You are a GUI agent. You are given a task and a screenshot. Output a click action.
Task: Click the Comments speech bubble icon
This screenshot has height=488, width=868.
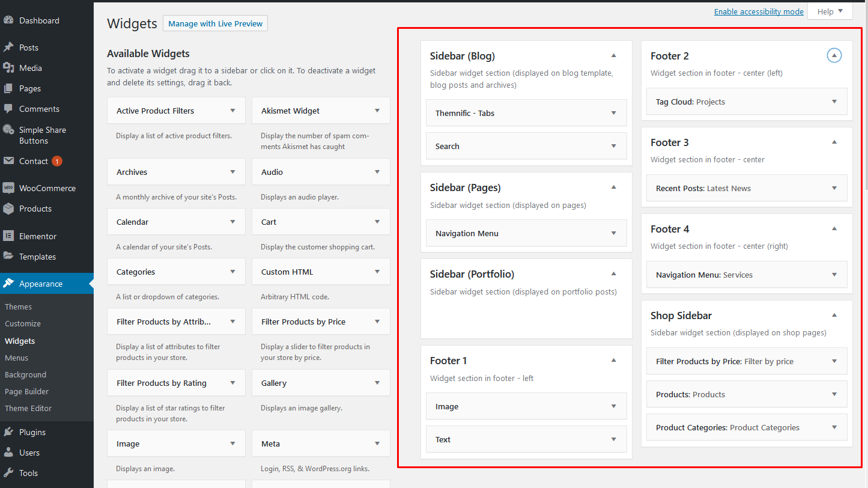pos(8,109)
